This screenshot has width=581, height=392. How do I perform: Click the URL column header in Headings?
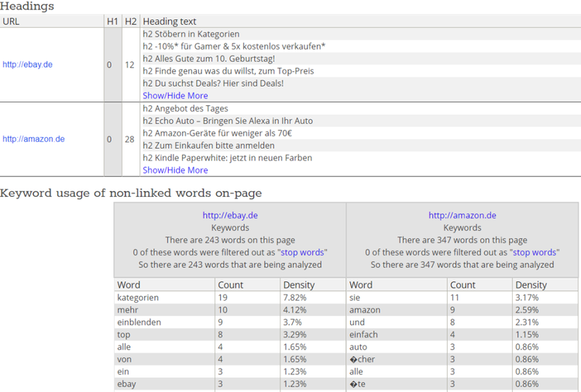point(11,22)
